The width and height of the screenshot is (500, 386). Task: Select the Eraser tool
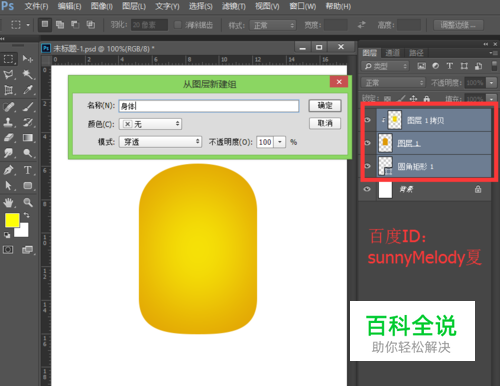point(8,138)
